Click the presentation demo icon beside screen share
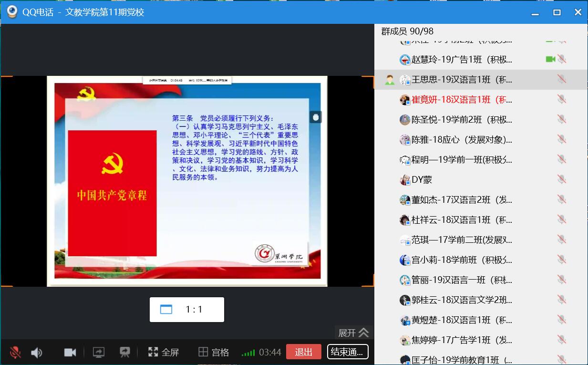The image size is (588, 365). click(x=125, y=353)
